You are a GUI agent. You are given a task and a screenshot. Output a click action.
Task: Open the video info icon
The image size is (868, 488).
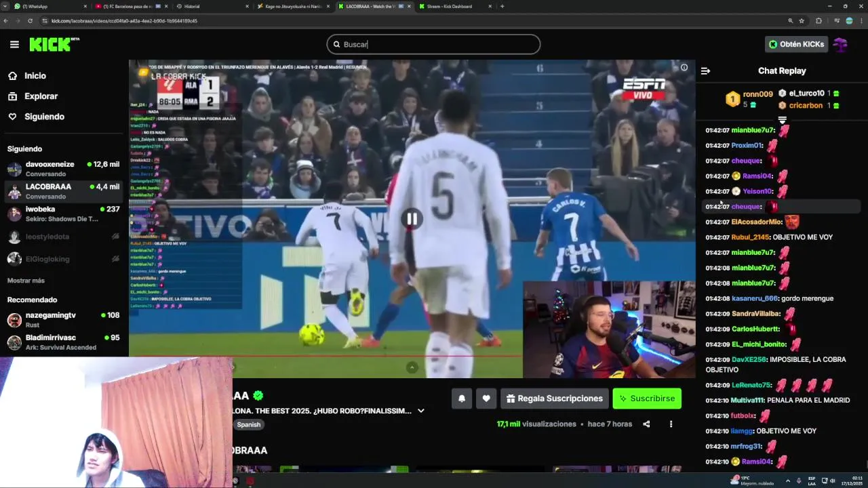coord(684,67)
